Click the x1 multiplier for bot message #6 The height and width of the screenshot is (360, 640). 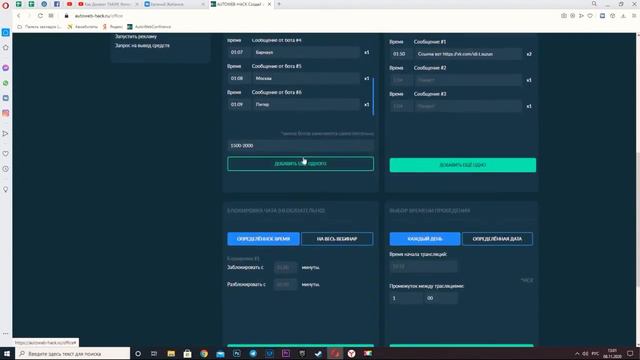367,104
